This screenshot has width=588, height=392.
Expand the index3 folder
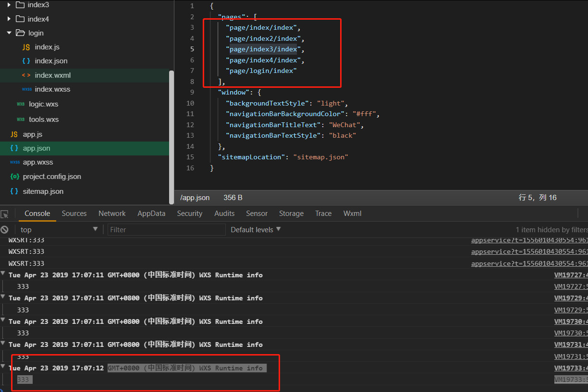tap(9, 5)
